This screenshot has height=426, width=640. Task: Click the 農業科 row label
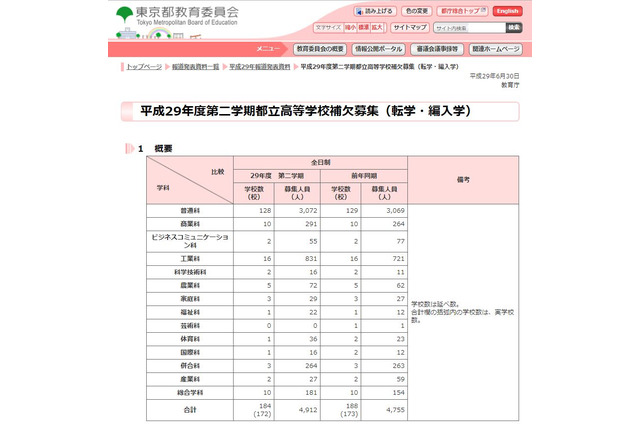pyautogui.click(x=190, y=286)
